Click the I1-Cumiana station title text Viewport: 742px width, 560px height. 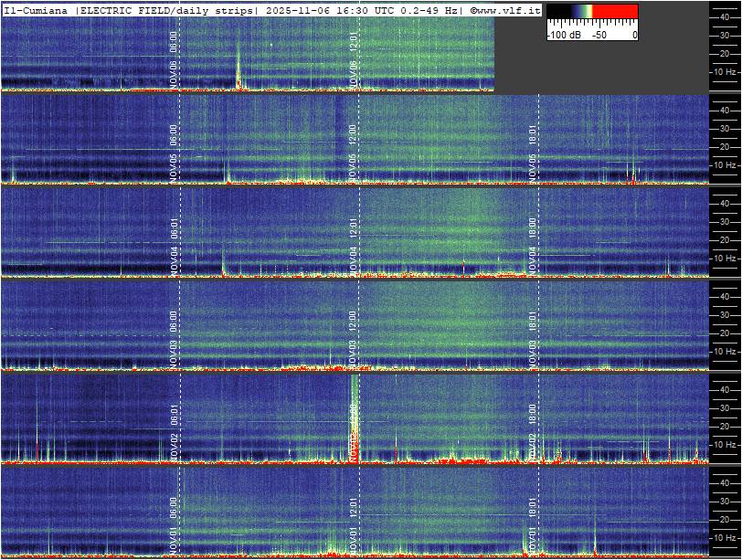coord(37,10)
